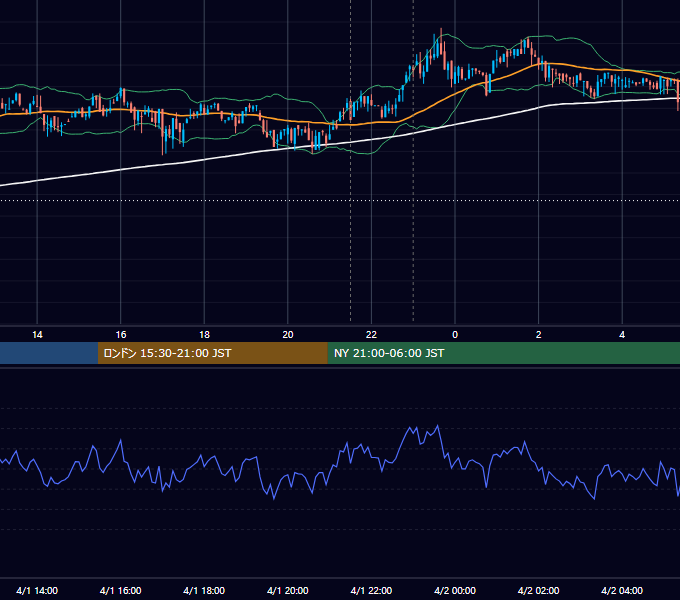Click the 4/1 22:00 time label
The width and height of the screenshot is (680, 600).
coord(371,590)
